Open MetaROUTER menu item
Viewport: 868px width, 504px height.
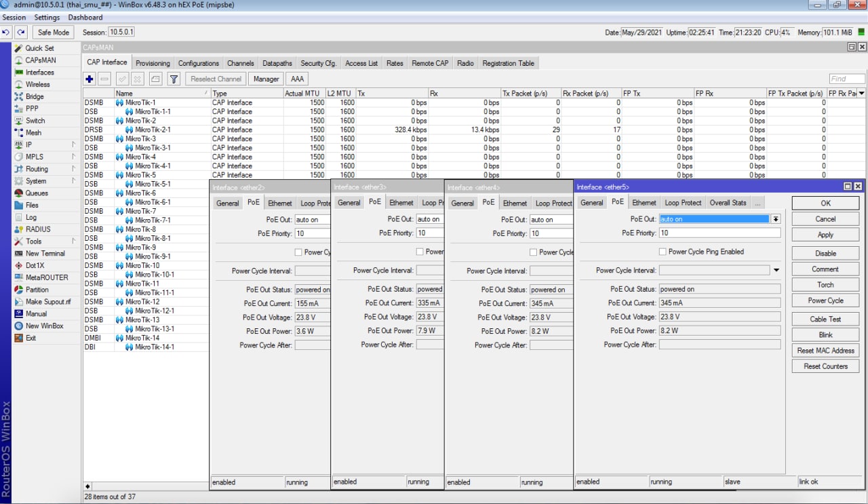[x=47, y=277]
